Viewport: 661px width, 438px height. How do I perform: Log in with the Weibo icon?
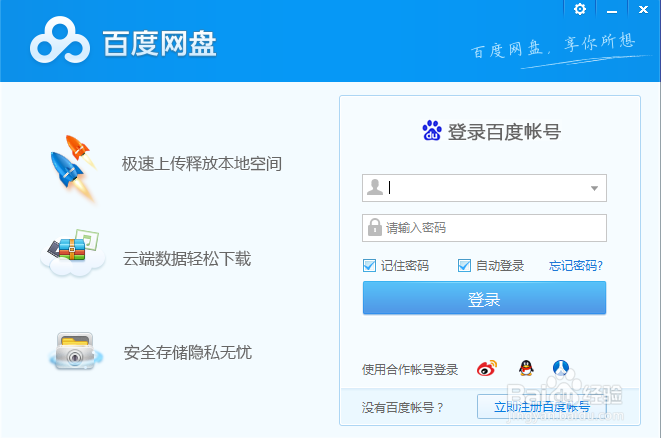487,368
